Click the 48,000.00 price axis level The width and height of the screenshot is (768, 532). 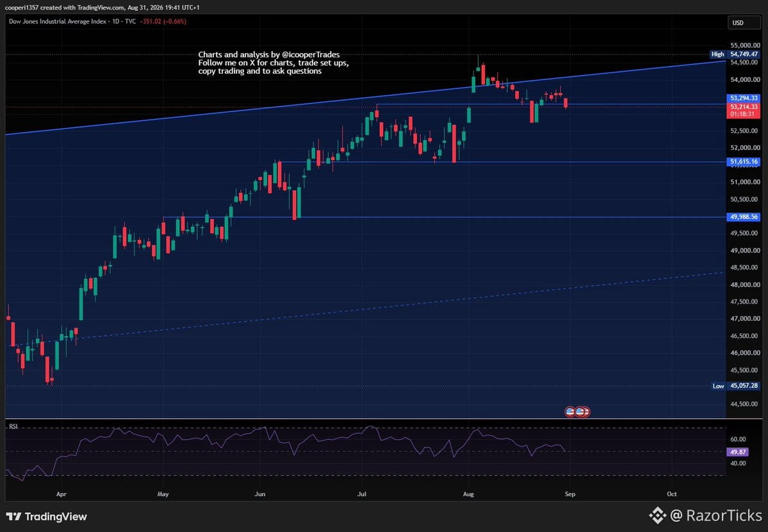coord(745,284)
